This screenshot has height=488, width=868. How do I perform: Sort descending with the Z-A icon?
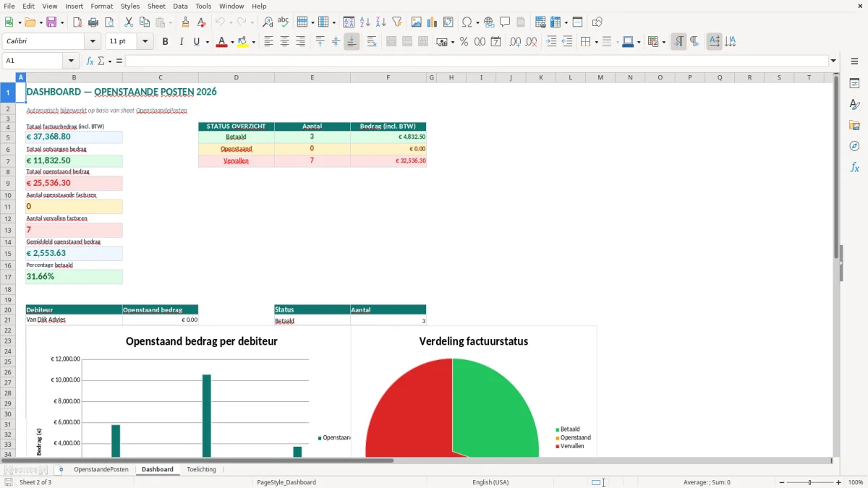[380, 22]
